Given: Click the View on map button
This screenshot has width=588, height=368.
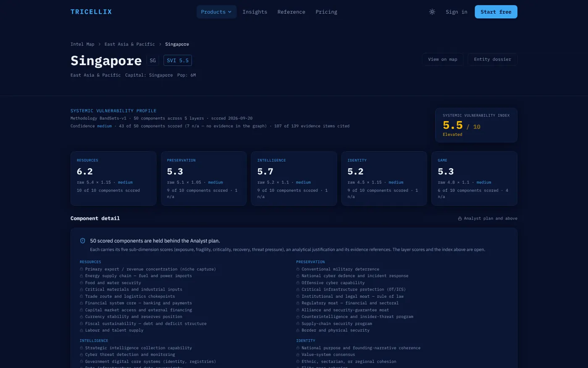Looking at the screenshot, I should pos(443,59).
